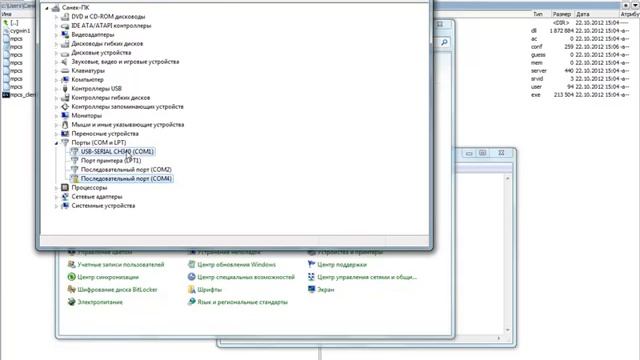Open Центр специальных возможностей link

coord(246,277)
